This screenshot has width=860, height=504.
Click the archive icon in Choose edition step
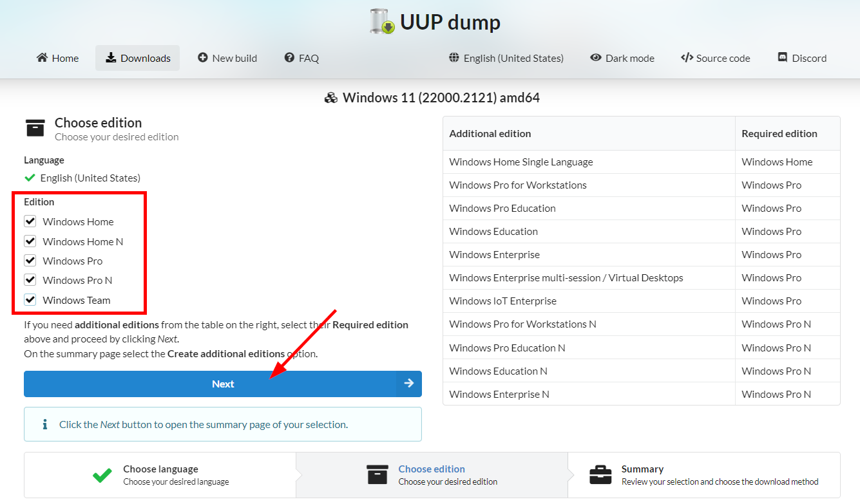(x=377, y=475)
